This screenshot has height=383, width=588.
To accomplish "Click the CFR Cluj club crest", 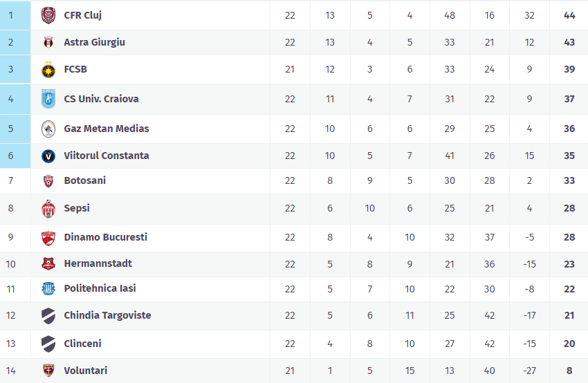I will 48,15.
